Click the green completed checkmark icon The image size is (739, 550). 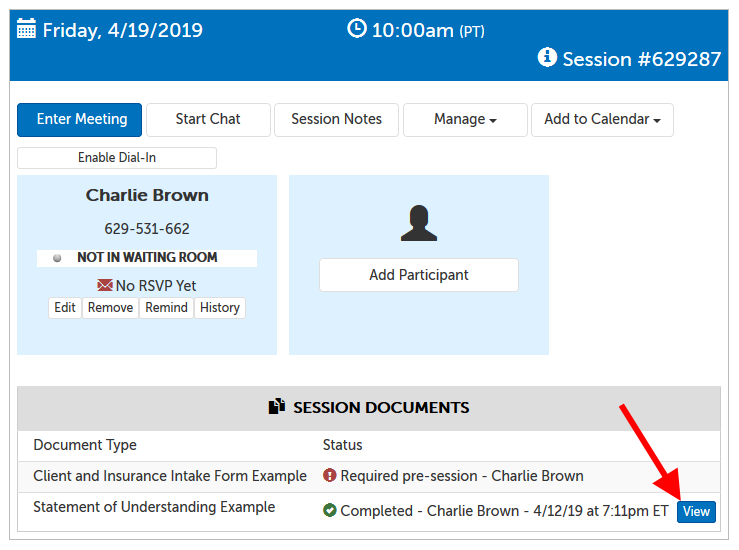tap(329, 511)
